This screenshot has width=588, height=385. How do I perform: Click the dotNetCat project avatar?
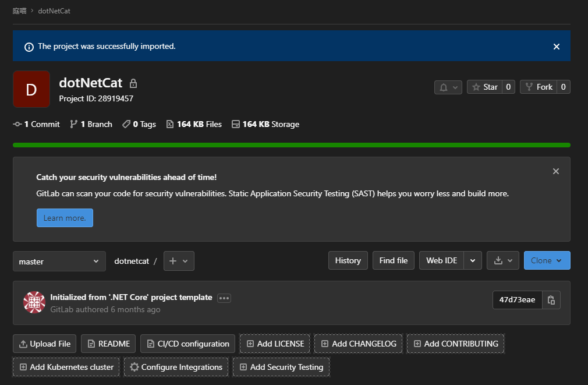(31, 89)
